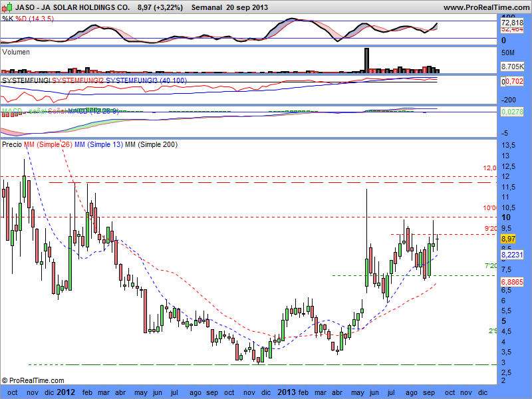Click the %D (14 3 5) stochastic label

(x=35, y=19)
